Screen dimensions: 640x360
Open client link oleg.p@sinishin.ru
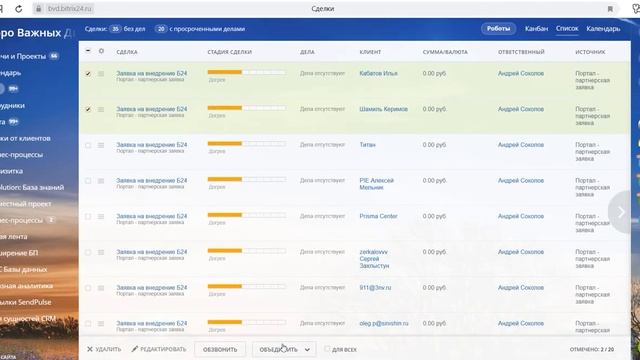[384, 323]
